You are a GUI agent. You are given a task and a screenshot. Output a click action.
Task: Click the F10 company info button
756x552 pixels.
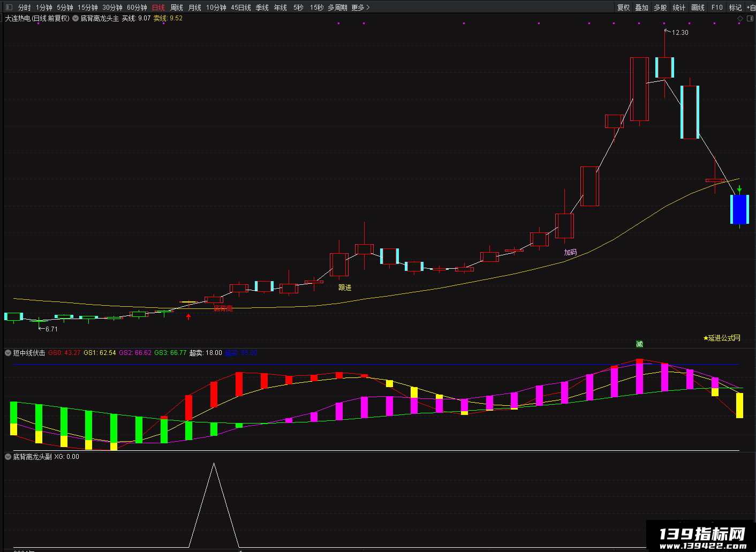click(x=717, y=7)
